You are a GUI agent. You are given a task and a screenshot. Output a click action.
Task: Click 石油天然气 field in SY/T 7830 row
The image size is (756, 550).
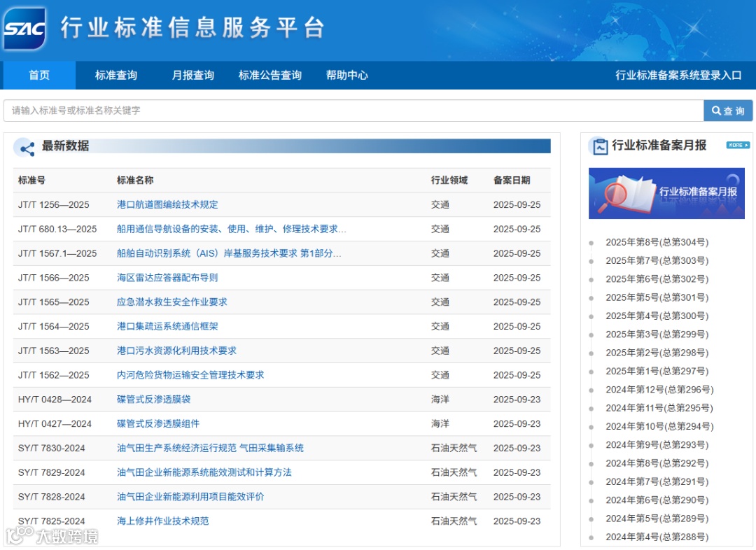point(454,448)
